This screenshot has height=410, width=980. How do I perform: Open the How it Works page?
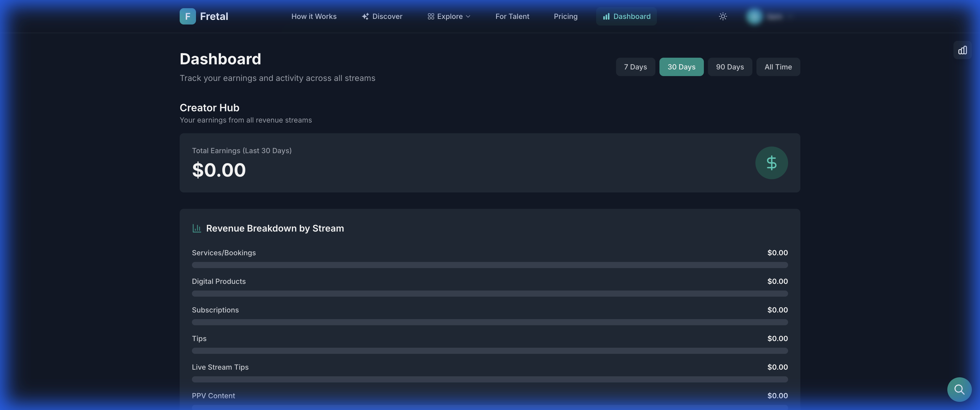[x=313, y=16]
